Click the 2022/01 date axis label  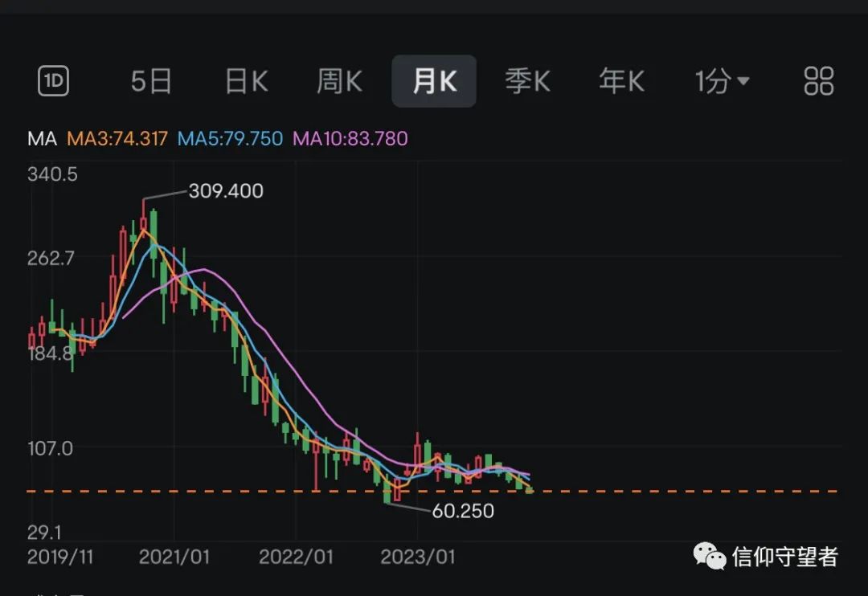pos(296,557)
